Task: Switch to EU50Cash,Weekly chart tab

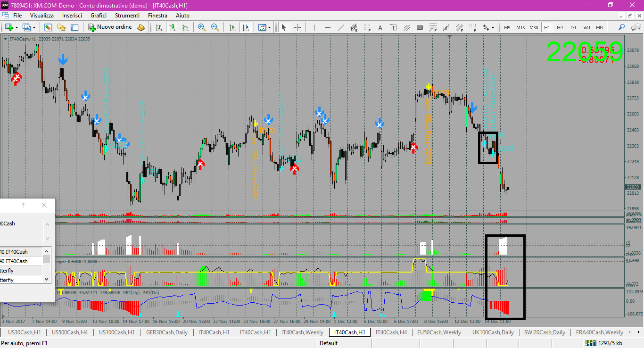Action: 439,332
